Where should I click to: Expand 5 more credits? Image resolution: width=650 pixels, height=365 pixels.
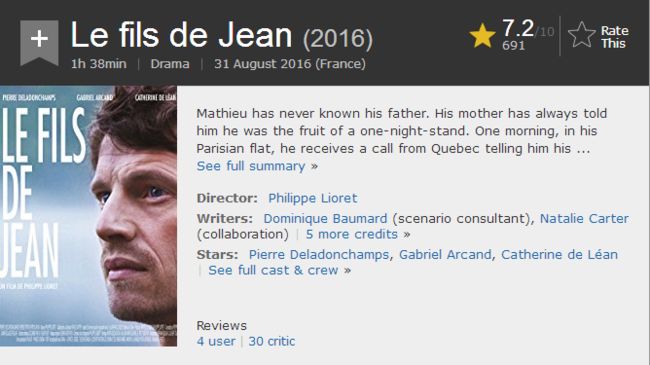(x=358, y=234)
